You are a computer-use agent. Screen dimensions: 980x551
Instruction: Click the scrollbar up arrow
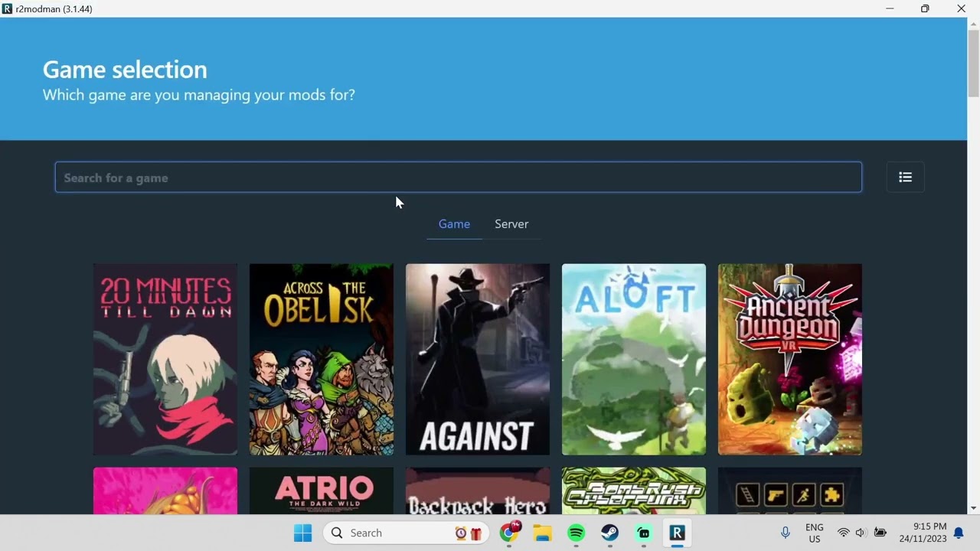point(974,24)
